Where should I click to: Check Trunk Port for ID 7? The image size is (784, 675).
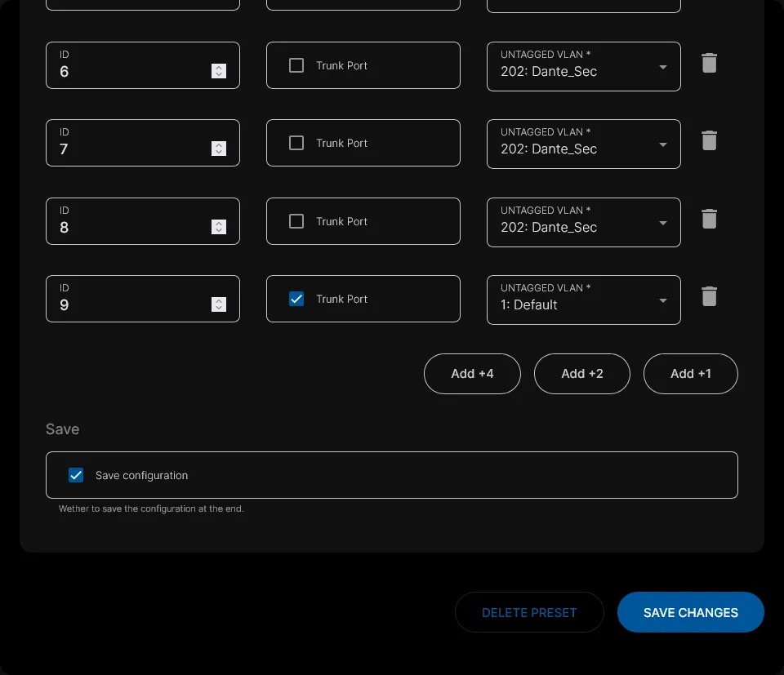pyautogui.click(x=296, y=143)
